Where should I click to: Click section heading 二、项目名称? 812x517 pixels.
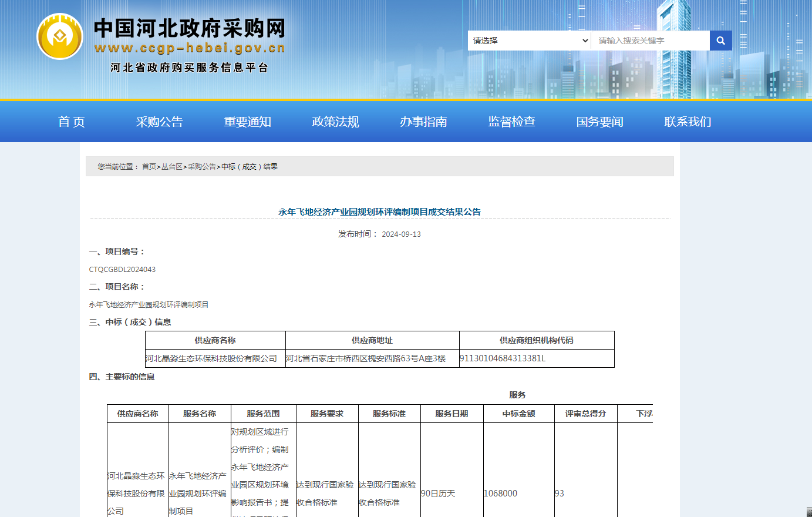coord(117,287)
